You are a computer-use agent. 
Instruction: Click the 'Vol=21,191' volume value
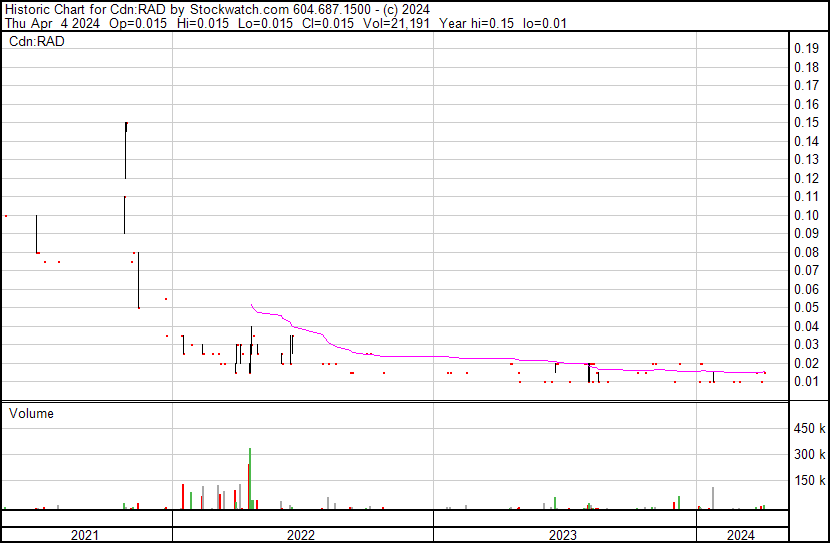pyautogui.click(x=396, y=23)
